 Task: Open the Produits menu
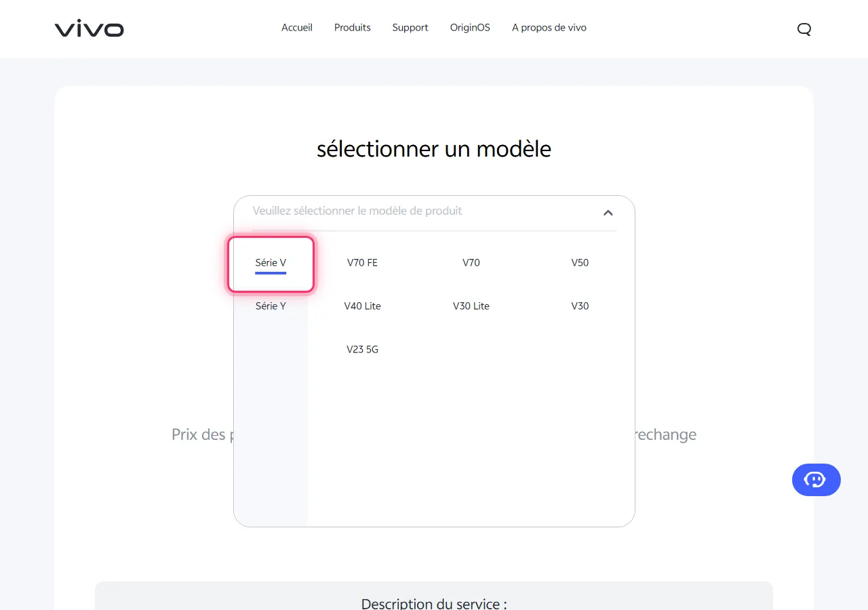[x=353, y=28]
